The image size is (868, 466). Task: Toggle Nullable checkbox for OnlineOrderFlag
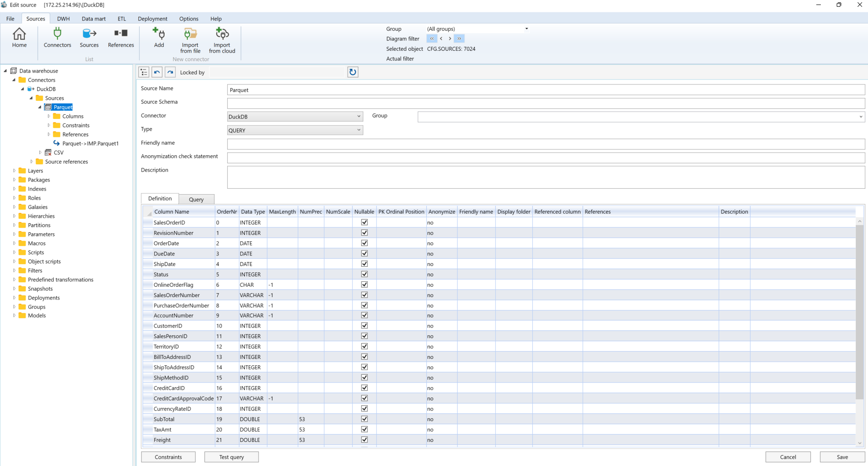point(364,285)
